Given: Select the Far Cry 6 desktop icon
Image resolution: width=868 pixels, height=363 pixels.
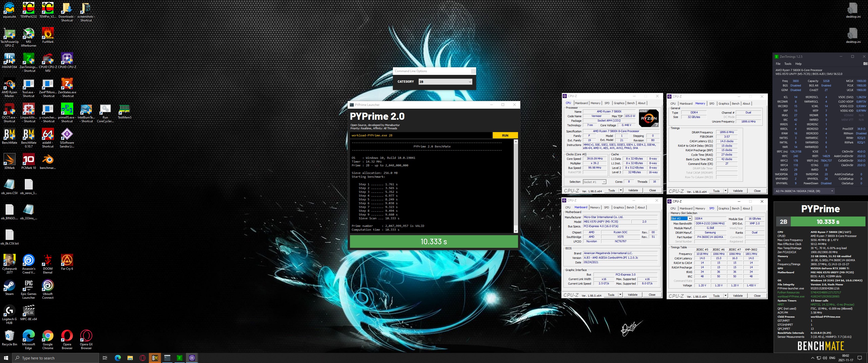Looking at the screenshot, I should 67,262.
